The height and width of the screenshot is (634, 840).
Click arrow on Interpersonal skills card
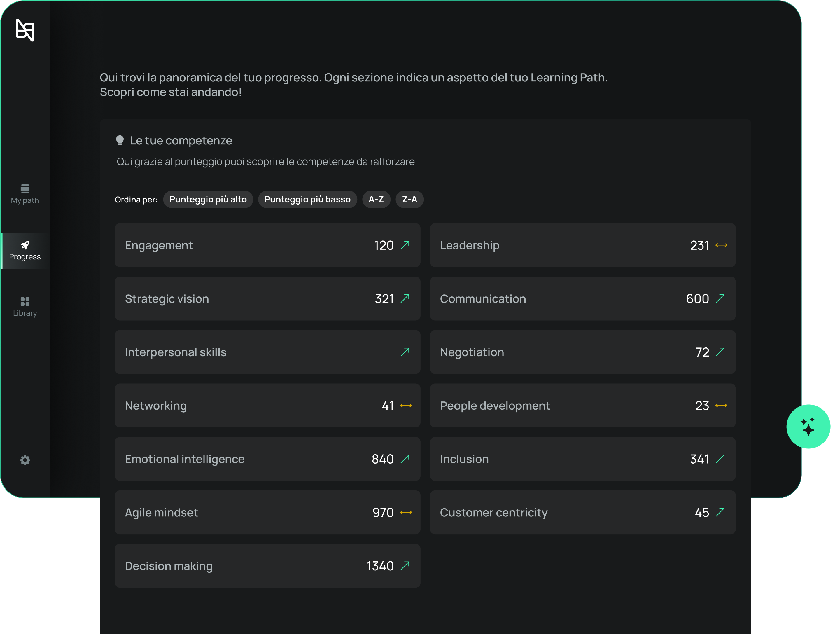pos(405,352)
